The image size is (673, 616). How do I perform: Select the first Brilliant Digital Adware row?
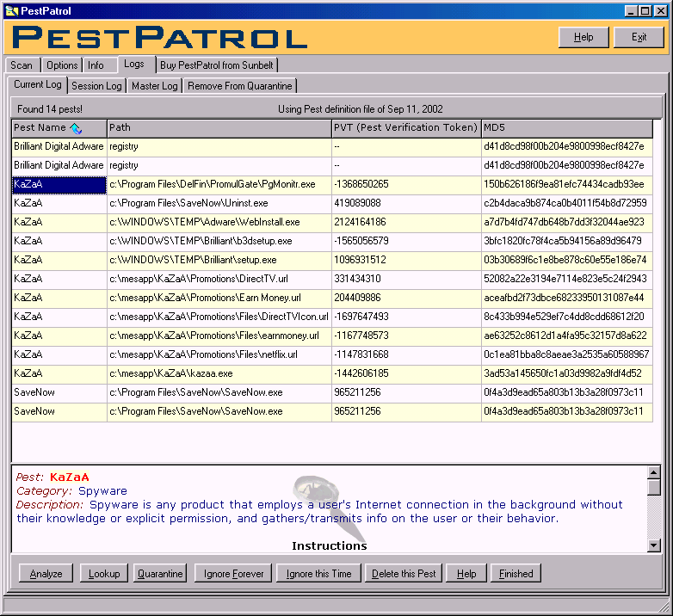tap(332, 147)
